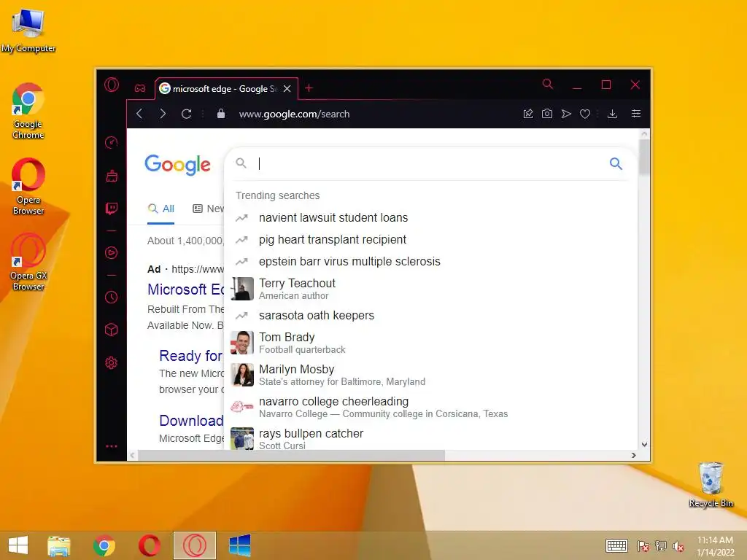This screenshot has height=560, width=747.
Task: Open the Ready for link
Action: [191, 356]
